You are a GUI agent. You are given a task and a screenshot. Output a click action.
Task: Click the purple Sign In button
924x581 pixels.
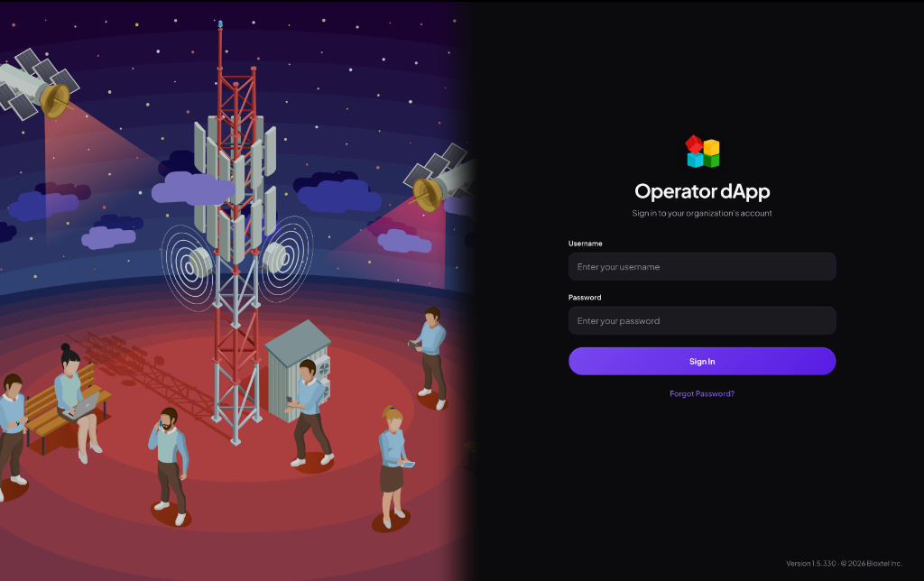point(702,361)
